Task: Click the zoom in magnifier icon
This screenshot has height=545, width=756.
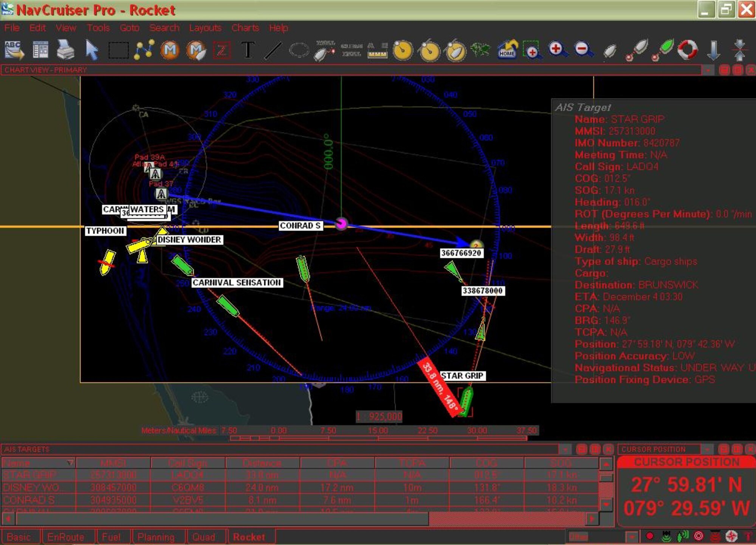Action: (558, 50)
